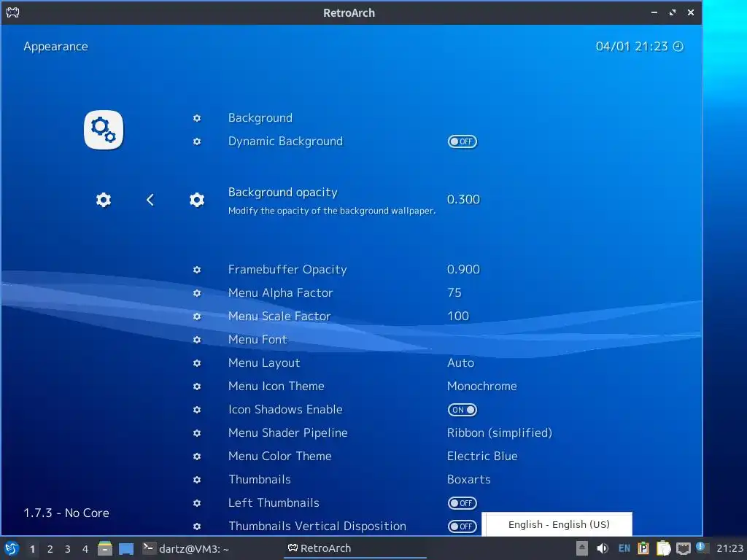The width and height of the screenshot is (747, 560).
Task: Click the RetroArch logo in the title bar
Action: click(13, 12)
